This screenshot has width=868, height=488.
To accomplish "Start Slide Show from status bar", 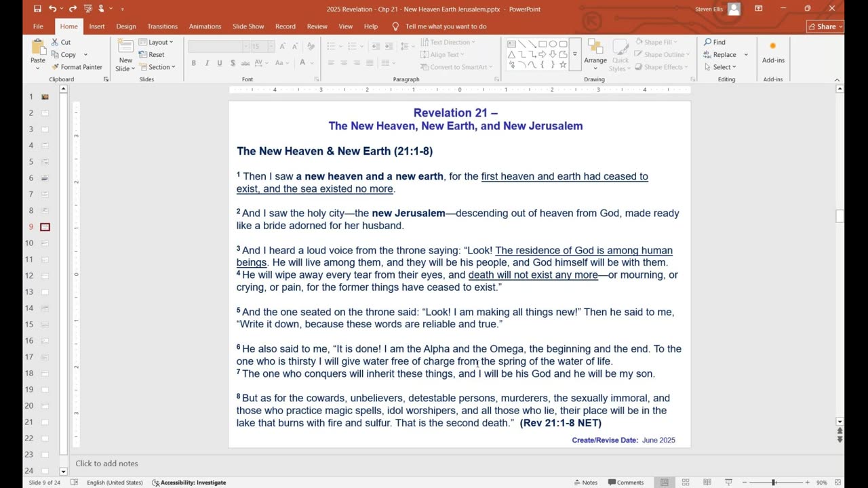I will click(728, 483).
